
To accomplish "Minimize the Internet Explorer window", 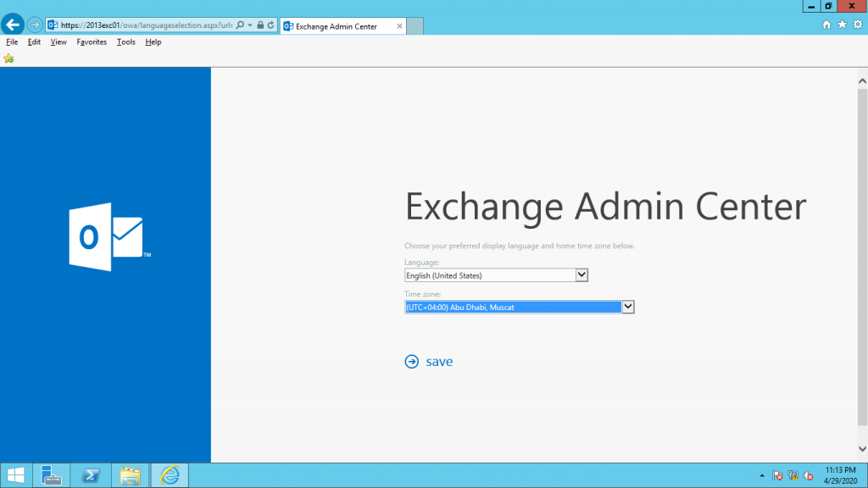I will click(811, 6).
